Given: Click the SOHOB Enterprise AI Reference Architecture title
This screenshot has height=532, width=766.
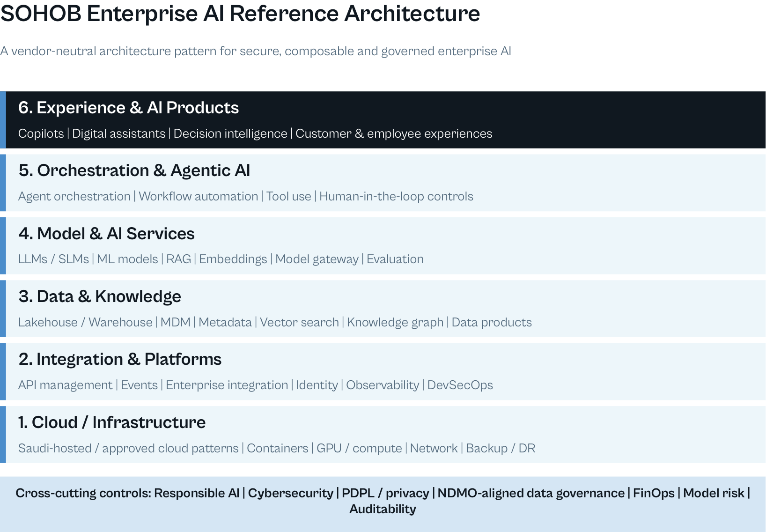Looking at the screenshot, I should [x=240, y=14].
